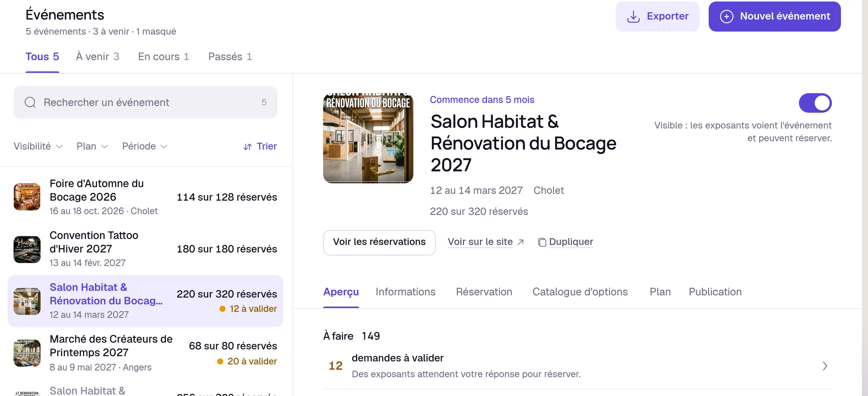Screen dimensions: 868x396
Task: Click the Dupliquer link
Action: (571, 242)
